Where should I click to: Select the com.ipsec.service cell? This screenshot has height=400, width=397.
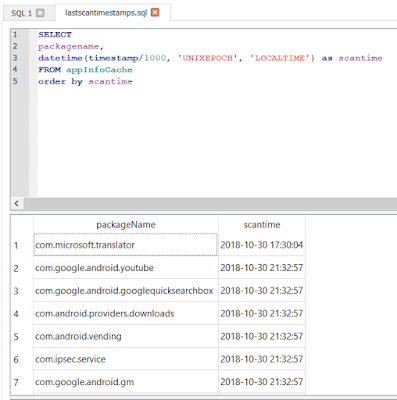pos(126,359)
